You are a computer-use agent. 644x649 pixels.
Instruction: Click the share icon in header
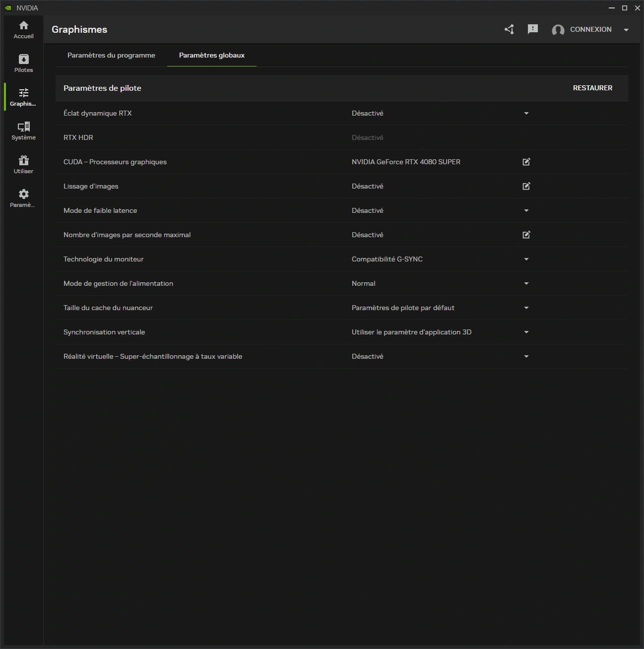click(x=509, y=29)
